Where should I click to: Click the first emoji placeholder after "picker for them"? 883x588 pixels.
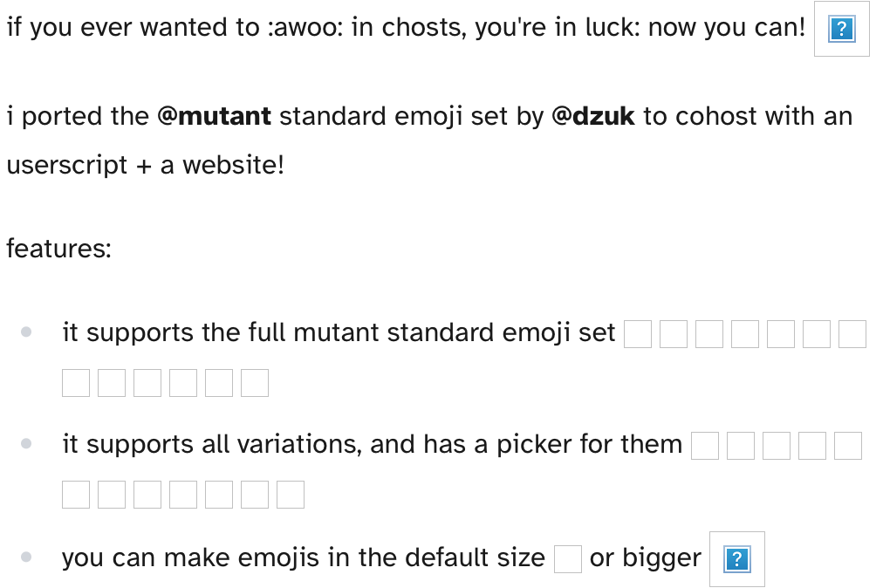pos(705,446)
